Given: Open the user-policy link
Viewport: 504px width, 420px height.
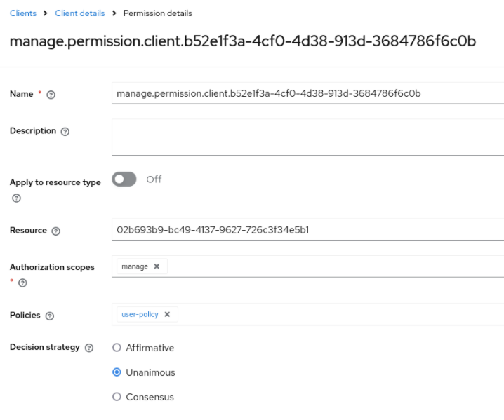Looking at the screenshot, I should click(140, 314).
